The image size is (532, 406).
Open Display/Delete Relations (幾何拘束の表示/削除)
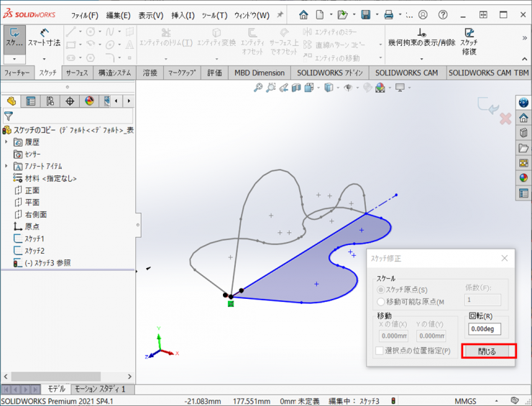[421, 37]
